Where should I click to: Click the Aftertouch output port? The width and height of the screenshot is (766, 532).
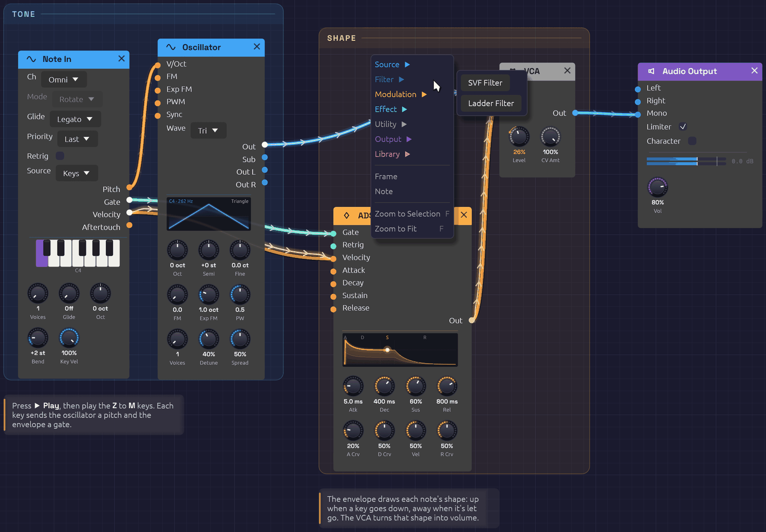coord(129,225)
